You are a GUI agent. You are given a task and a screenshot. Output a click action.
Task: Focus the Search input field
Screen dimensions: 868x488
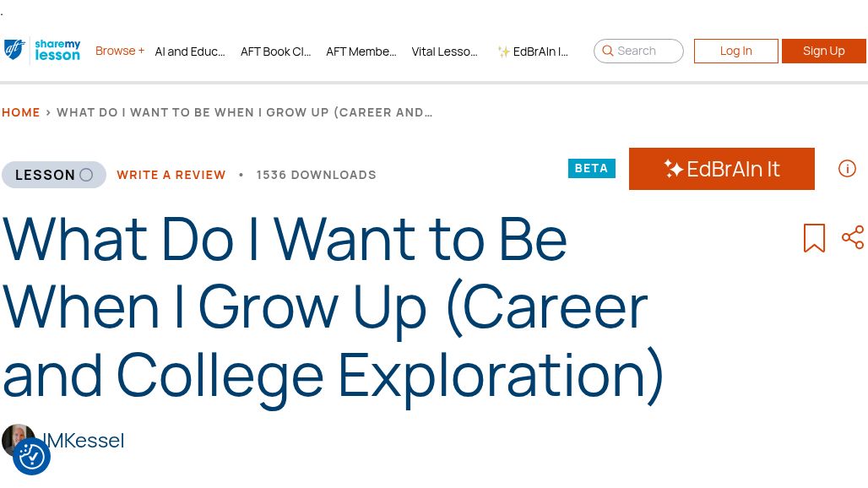[647, 52]
